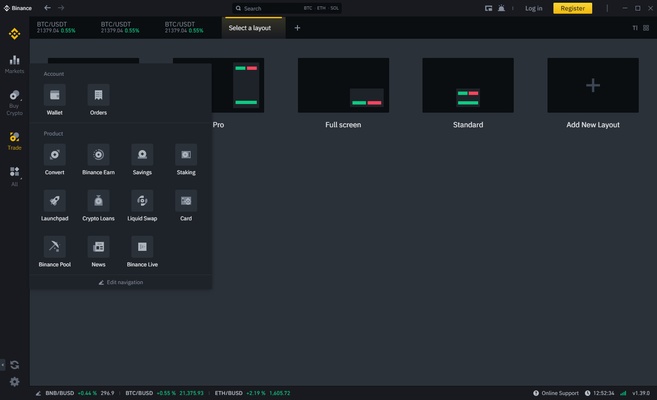Select Trade in the sidebar
The image size is (657, 400).
click(x=15, y=141)
